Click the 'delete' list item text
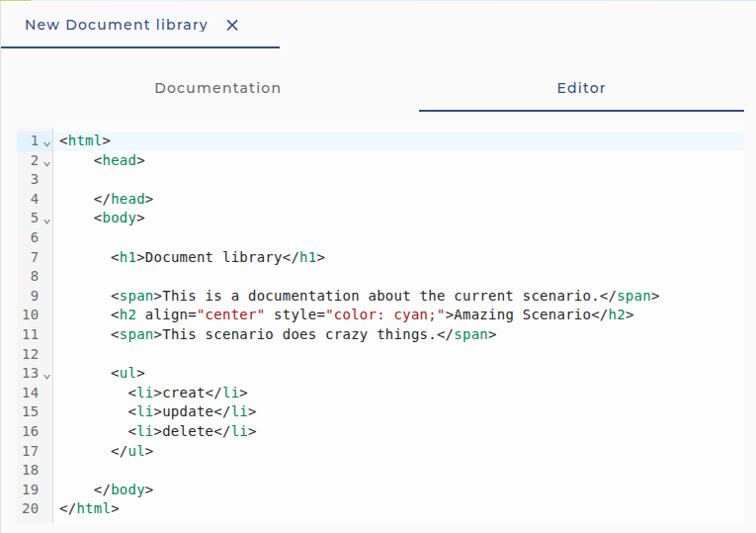 [188, 431]
